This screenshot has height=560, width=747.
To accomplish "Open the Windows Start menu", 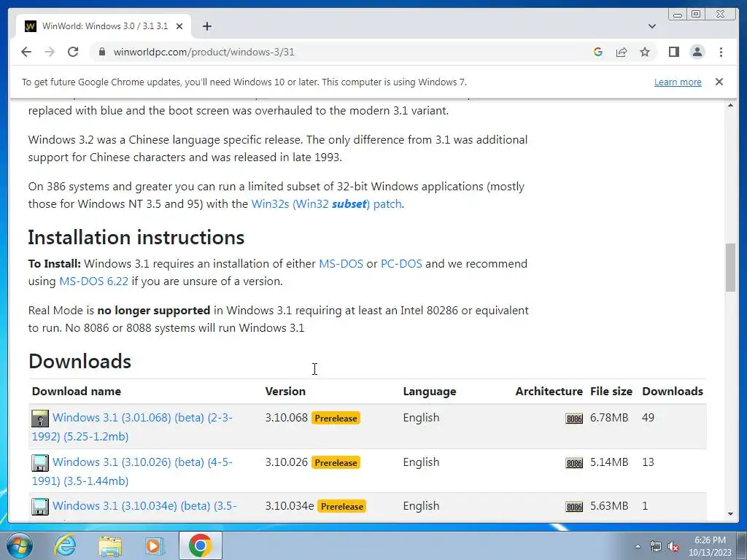I will (20, 545).
